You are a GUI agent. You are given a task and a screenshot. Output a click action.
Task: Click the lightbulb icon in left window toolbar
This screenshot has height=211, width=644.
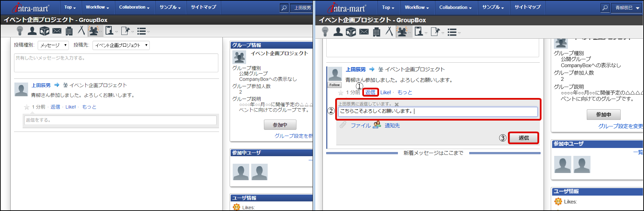tap(20, 31)
